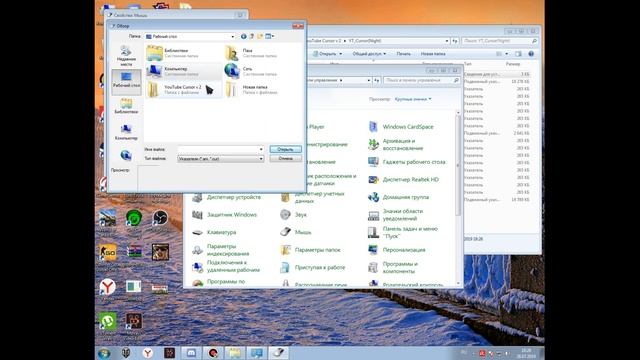Select the network globe icon in the places bar
The image size is (640, 360).
pyautogui.click(x=126, y=156)
